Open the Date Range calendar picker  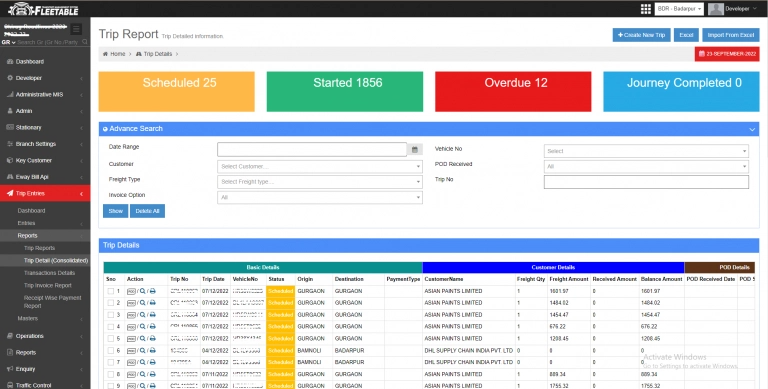[x=414, y=149]
